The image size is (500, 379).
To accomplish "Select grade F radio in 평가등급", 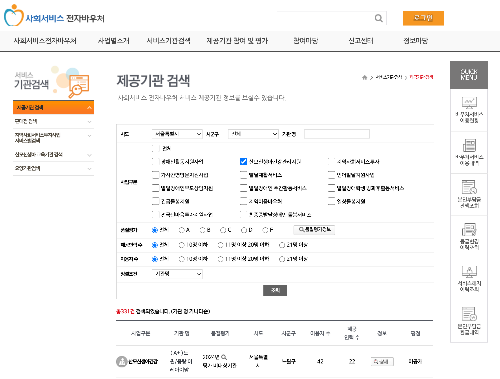I will click(x=265, y=230).
